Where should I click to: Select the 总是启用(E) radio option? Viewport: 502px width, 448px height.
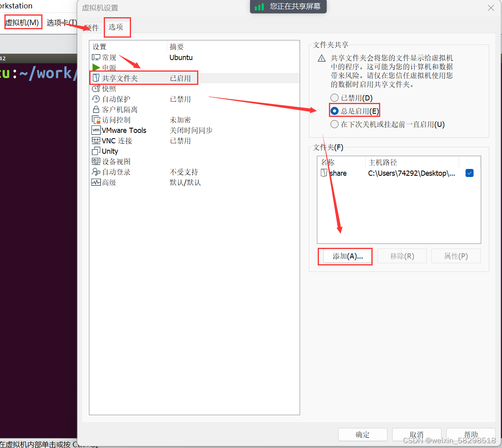pyautogui.click(x=335, y=110)
